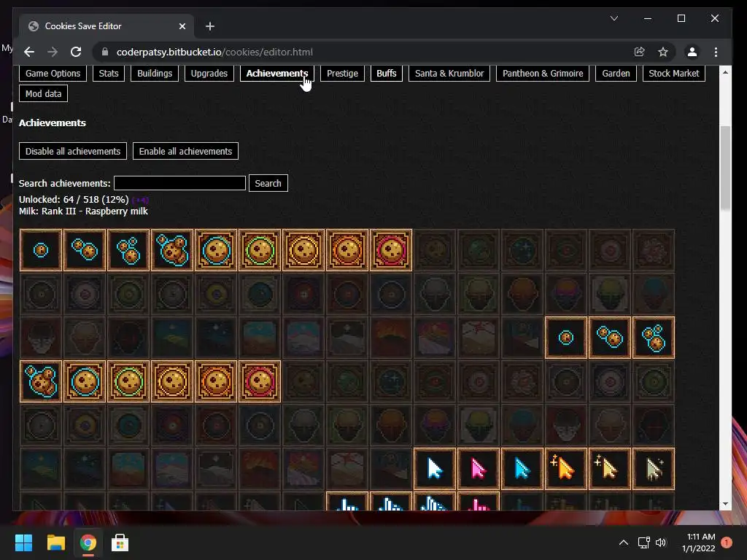747x560 pixels.
Task: Close the Cookies Save Editor tab
Action: coord(182,26)
